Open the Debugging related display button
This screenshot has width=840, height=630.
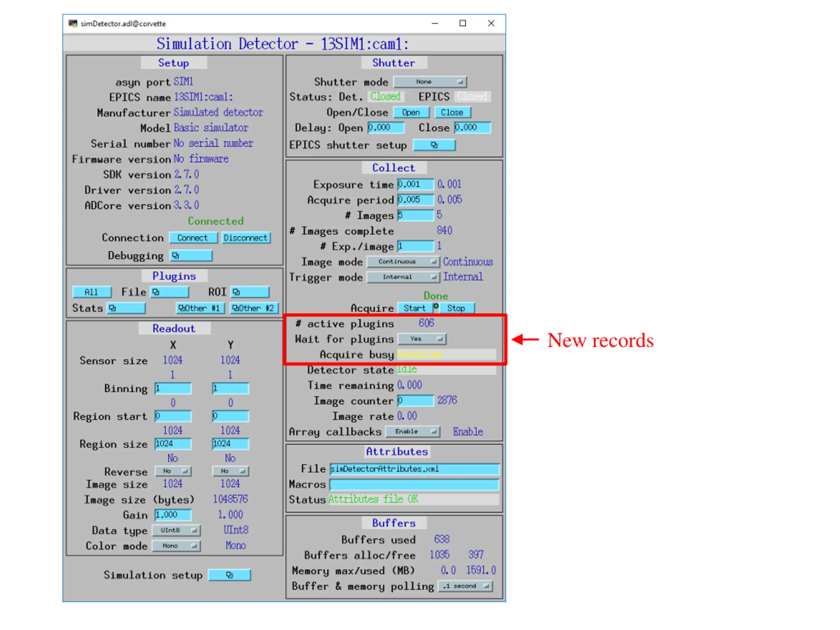coord(191,256)
